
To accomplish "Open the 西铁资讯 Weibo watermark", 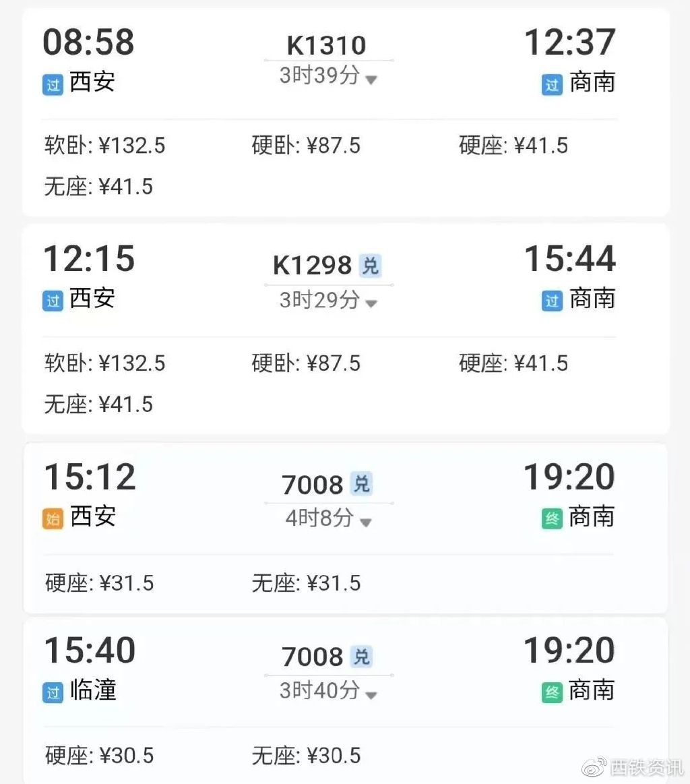I will click(633, 767).
